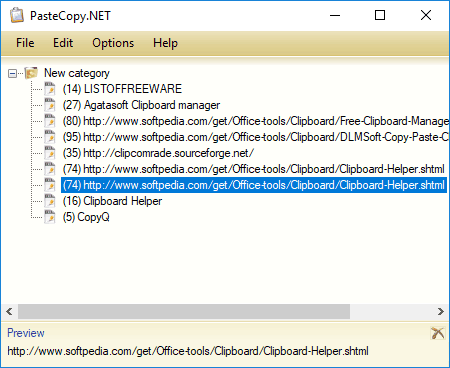Click the preview URL text

(x=188, y=351)
